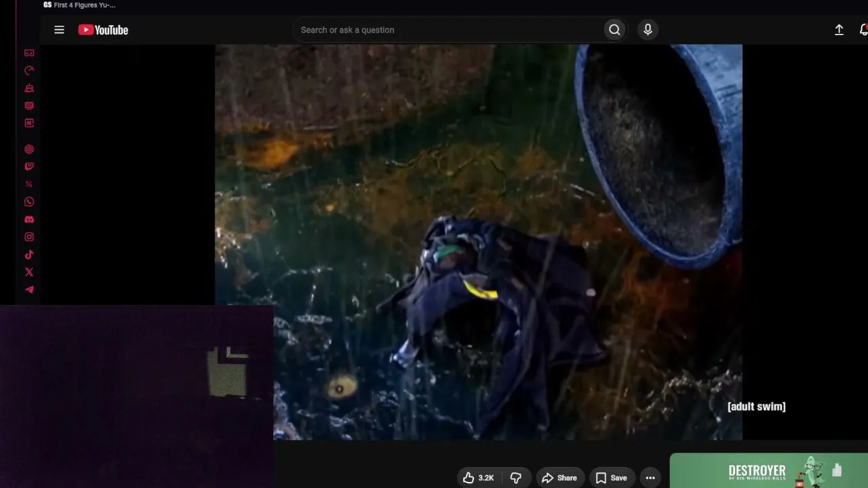Click the main video player frame

coord(479,242)
